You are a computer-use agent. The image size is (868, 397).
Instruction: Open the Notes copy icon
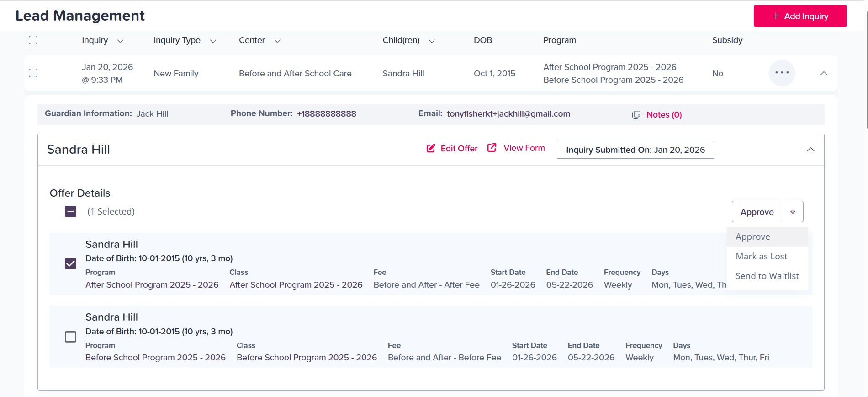(636, 115)
